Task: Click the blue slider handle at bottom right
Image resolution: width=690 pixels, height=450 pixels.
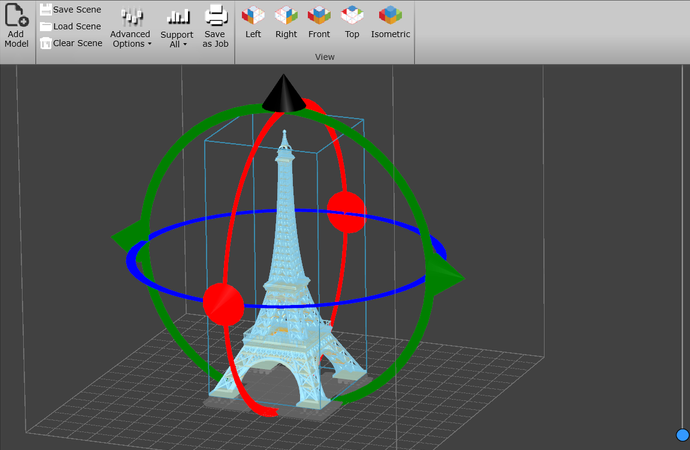Action: (682, 434)
